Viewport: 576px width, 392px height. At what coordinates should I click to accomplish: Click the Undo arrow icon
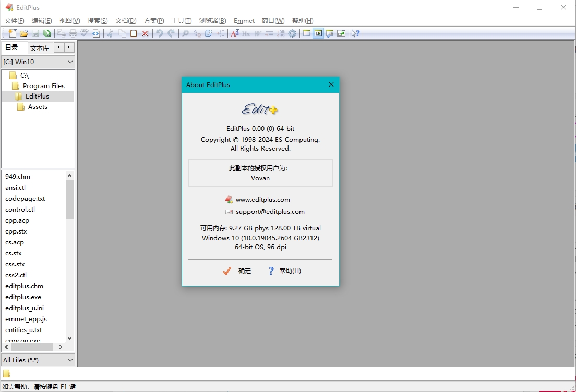point(160,33)
